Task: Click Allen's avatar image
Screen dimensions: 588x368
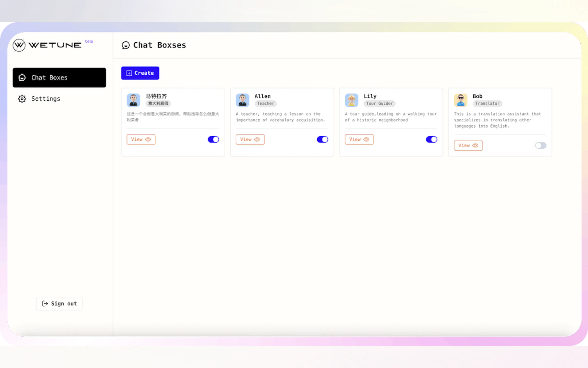Action: click(x=242, y=100)
